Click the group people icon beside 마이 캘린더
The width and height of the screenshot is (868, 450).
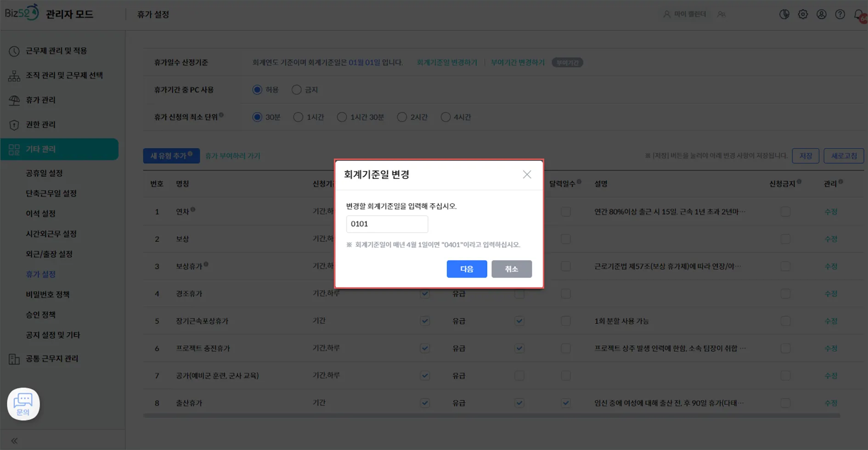tap(722, 14)
